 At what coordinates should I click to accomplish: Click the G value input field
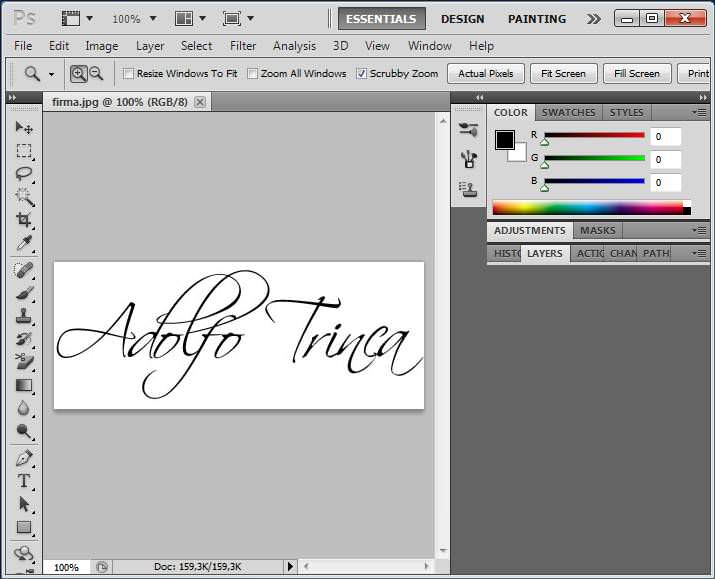[665, 159]
